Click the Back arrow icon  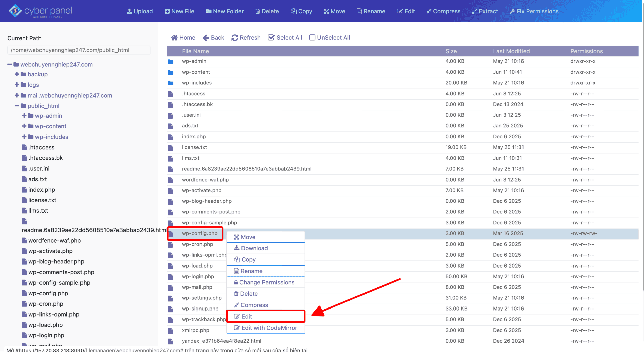tap(206, 38)
